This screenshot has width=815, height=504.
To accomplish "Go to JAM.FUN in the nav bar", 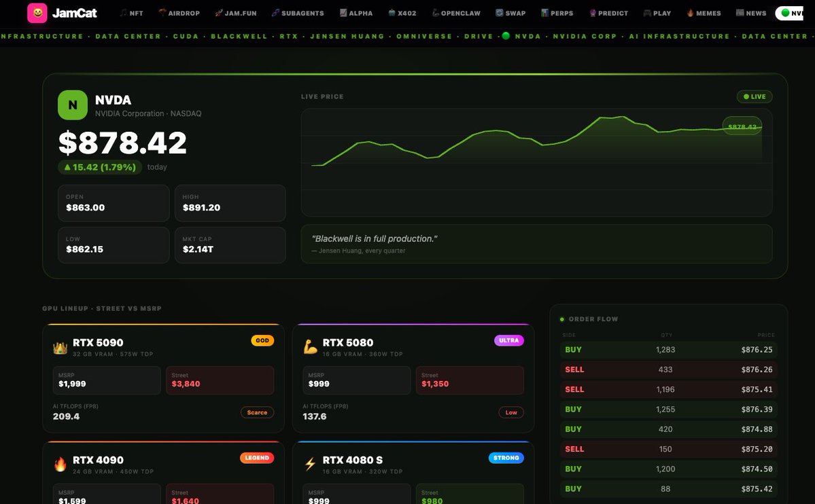I will [x=235, y=13].
